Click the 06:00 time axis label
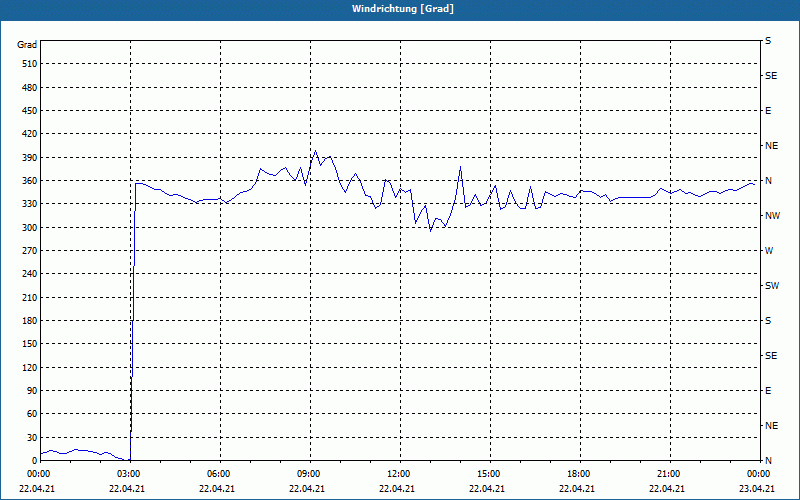800x500 pixels. pyautogui.click(x=217, y=474)
